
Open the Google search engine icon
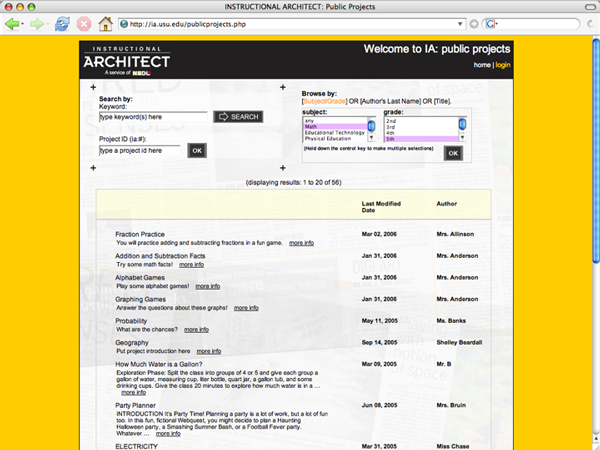490,24
